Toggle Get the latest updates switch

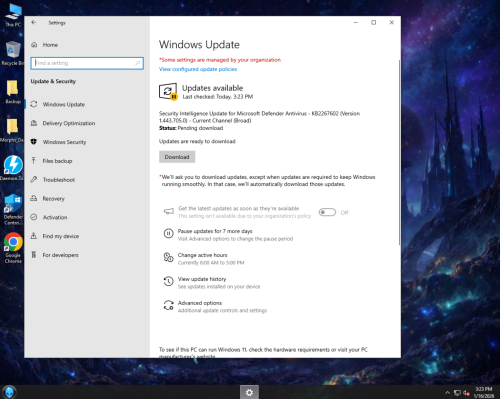tap(327, 212)
